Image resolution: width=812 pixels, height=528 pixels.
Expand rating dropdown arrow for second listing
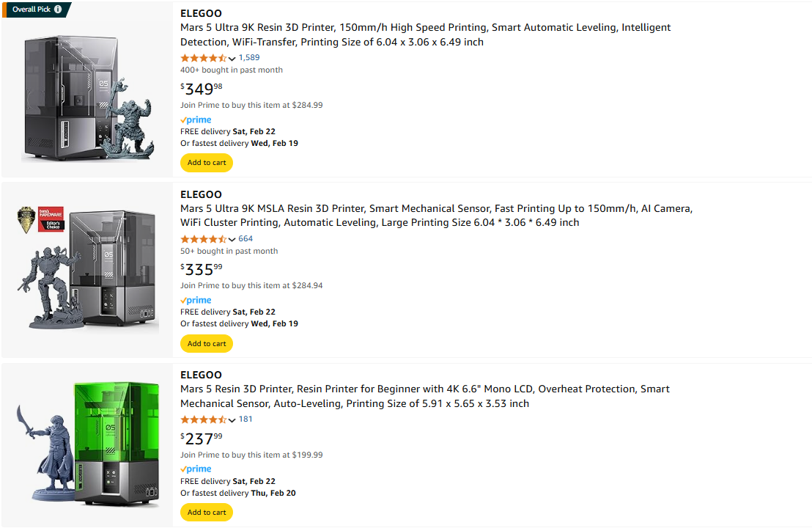point(232,240)
